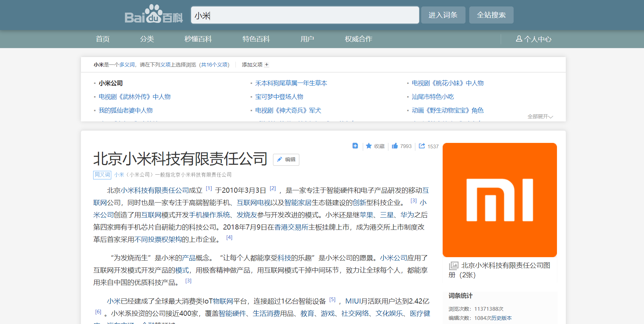
Task: Open 电视剧《武林外传》中人物 entry
Action: (x=134, y=97)
